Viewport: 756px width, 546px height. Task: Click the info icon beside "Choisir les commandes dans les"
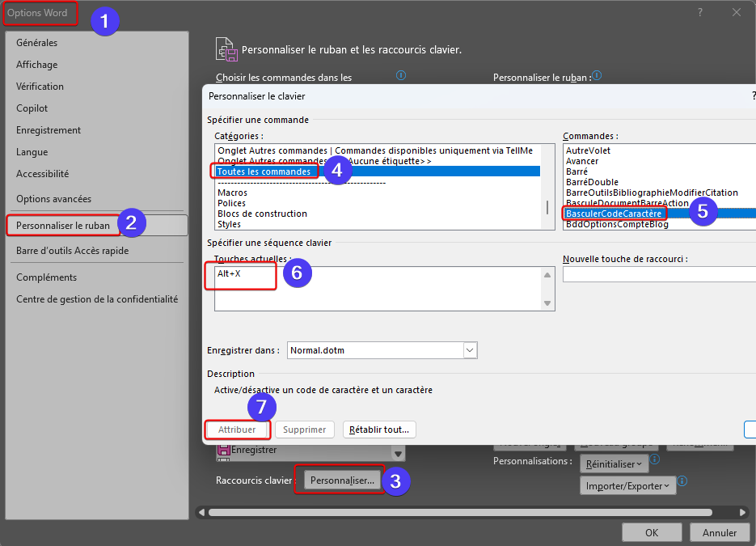pyautogui.click(x=401, y=75)
